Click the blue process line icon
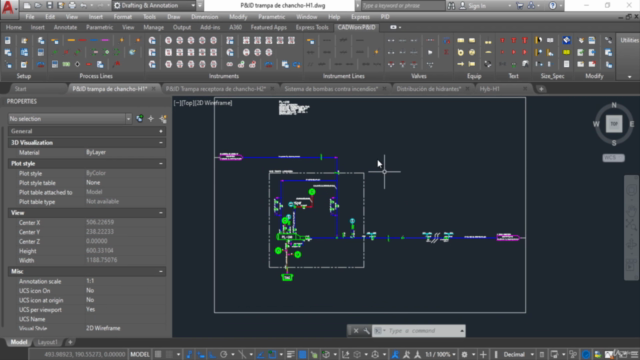The height and width of the screenshot is (360, 640). coord(94,40)
